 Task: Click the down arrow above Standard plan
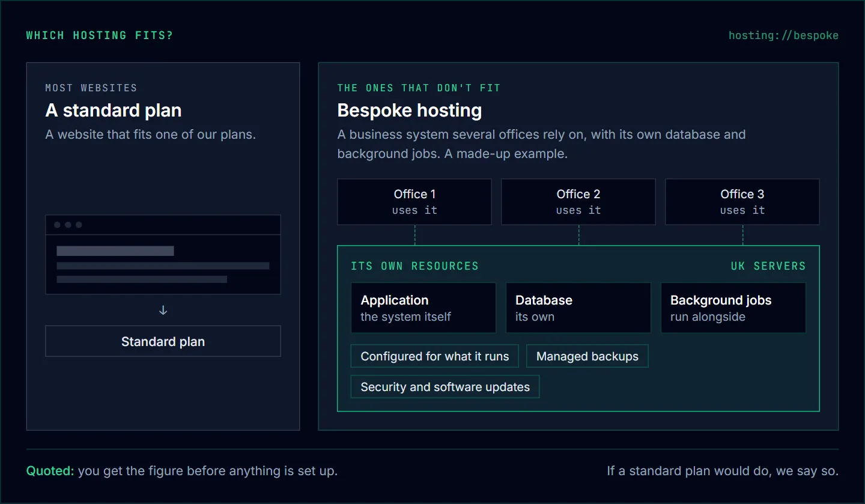pos(163,311)
